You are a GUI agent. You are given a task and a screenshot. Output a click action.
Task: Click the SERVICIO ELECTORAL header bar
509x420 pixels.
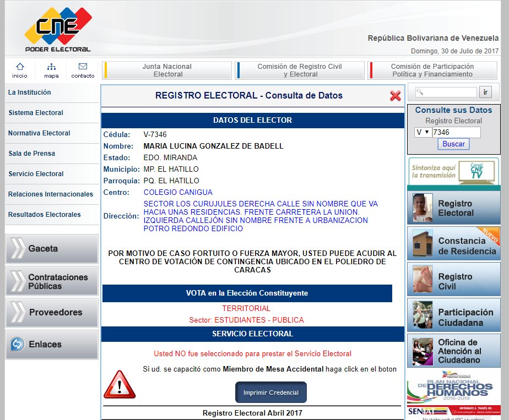point(252,334)
